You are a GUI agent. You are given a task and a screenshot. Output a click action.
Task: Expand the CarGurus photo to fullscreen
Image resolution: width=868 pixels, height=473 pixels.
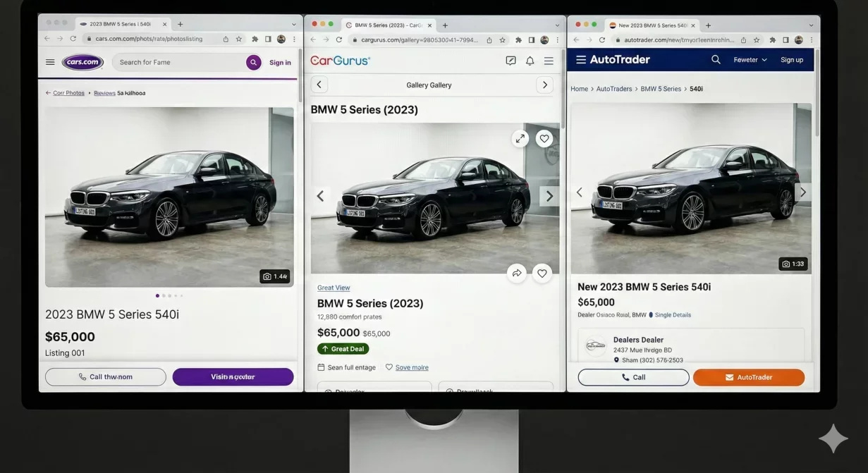[520, 139]
